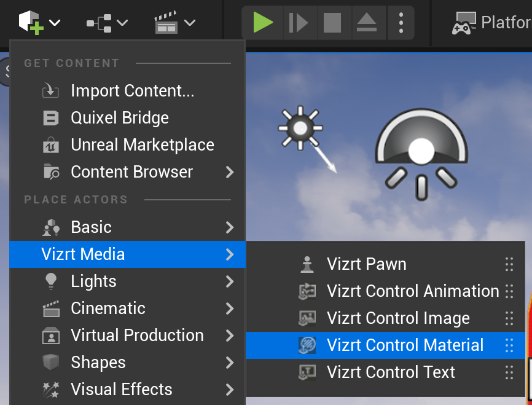Open Unreal Marketplace menu entry
The image size is (532, 405).
pos(143,145)
